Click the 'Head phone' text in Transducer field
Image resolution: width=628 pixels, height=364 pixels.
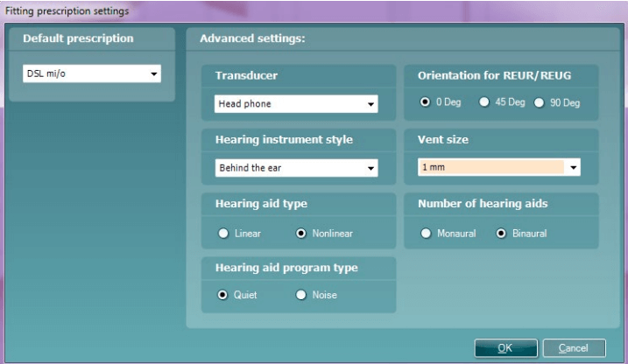245,104
